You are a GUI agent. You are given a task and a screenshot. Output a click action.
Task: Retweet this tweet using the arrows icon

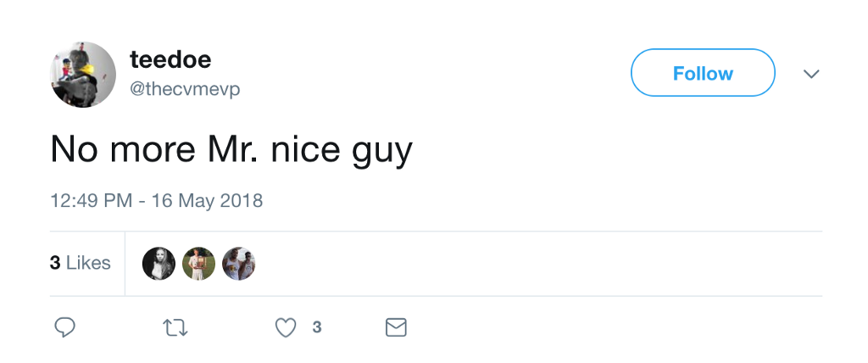pos(175,327)
